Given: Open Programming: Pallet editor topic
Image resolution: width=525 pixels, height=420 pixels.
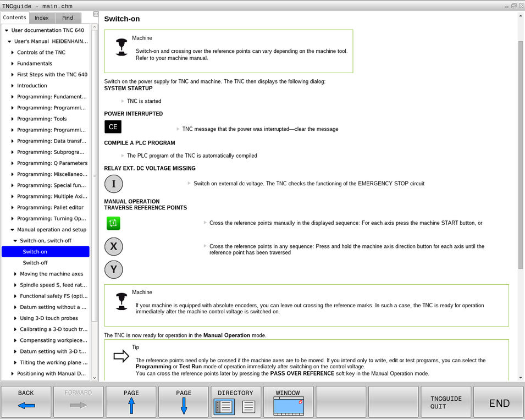Looking at the screenshot, I should point(50,208).
